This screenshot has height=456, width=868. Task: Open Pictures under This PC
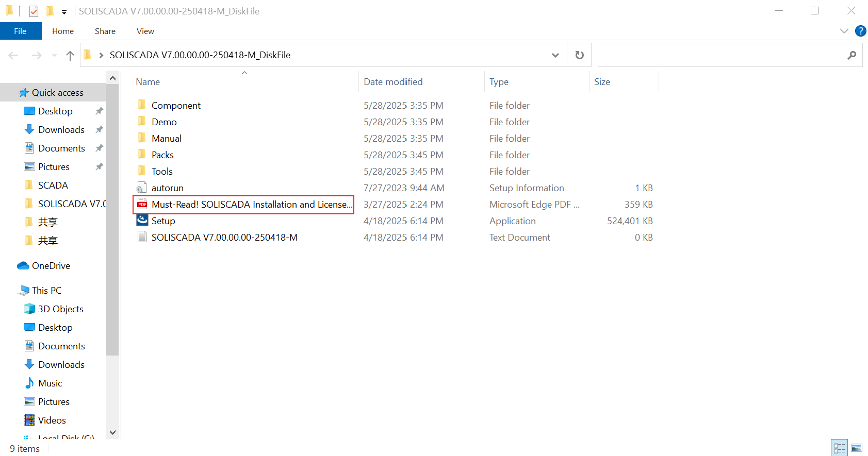pyautogui.click(x=54, y=402)
